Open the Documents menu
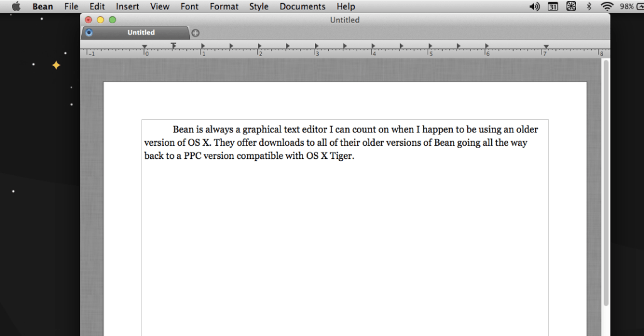Viewport: 644px width, 336px height. 303,6
